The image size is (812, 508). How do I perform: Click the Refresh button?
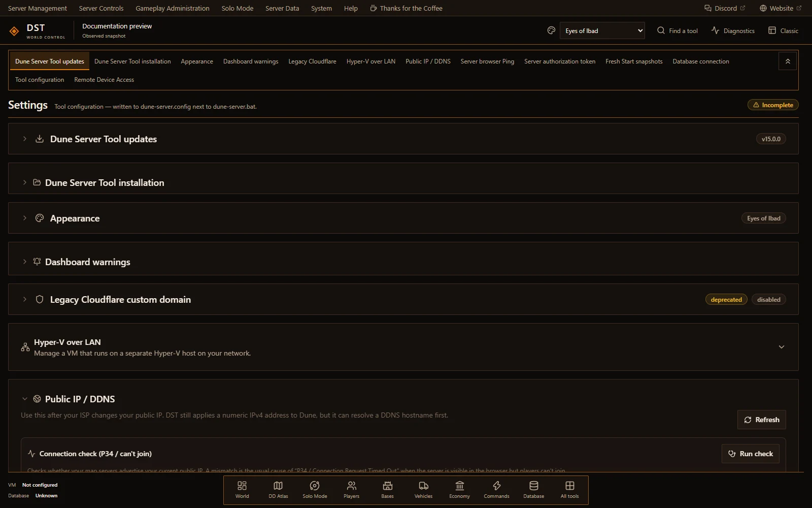(761, 420)
